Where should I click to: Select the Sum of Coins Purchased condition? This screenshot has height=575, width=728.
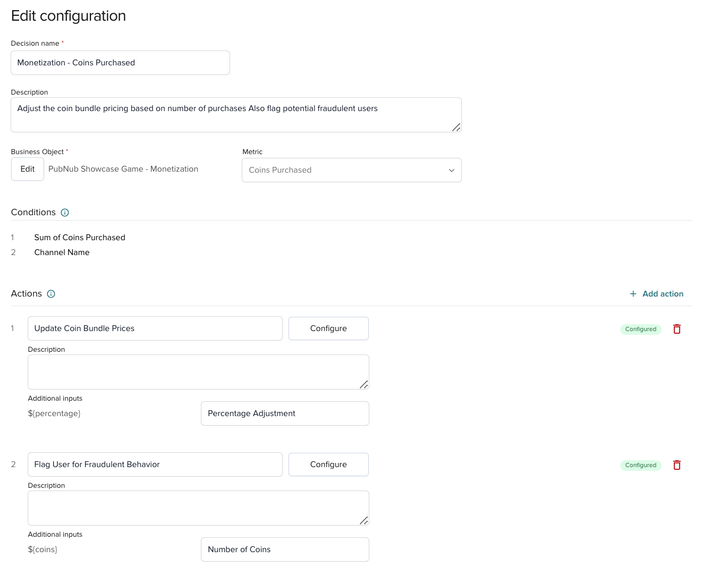[80, 238]
